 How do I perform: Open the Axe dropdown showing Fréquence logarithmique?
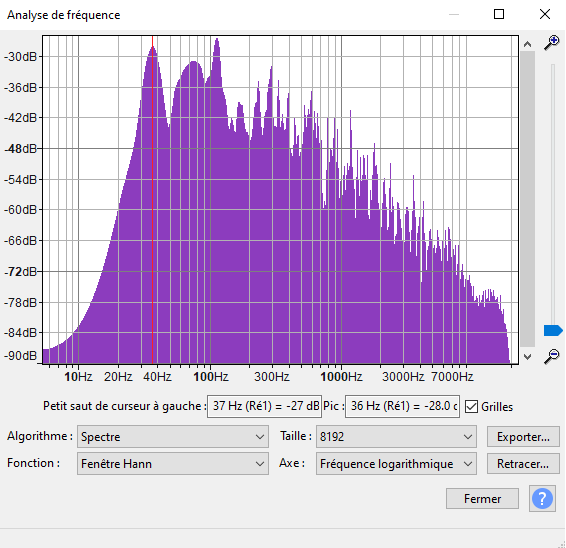click(x=396, y=464)
